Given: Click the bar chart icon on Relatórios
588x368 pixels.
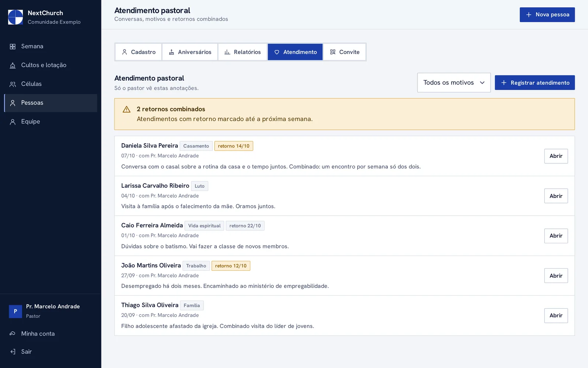Looking at the screenshot, I should [x=227, y=52].
